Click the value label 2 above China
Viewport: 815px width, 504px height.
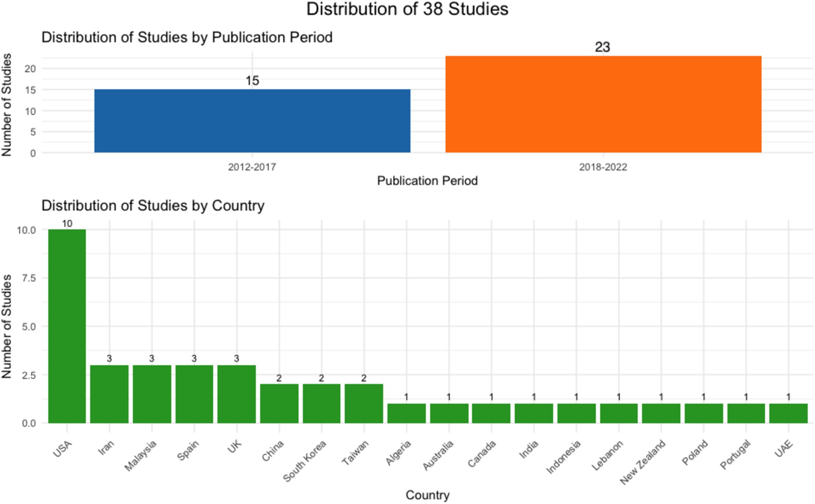tap(279, 378)
